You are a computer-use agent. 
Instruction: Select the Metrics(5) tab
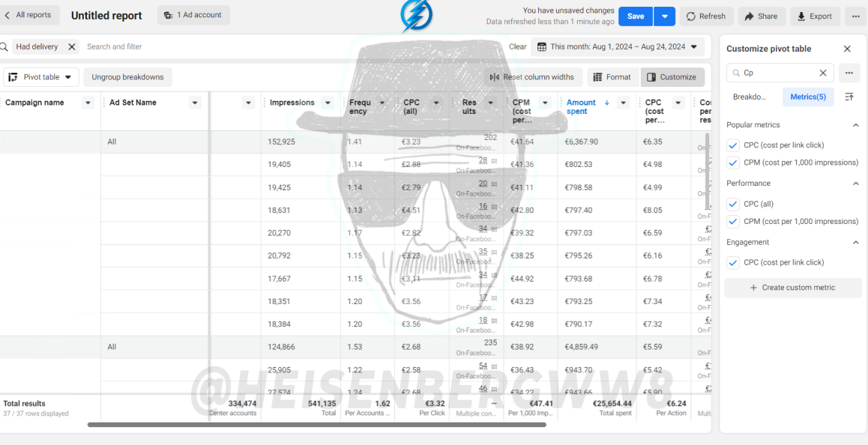coord(808,97)
